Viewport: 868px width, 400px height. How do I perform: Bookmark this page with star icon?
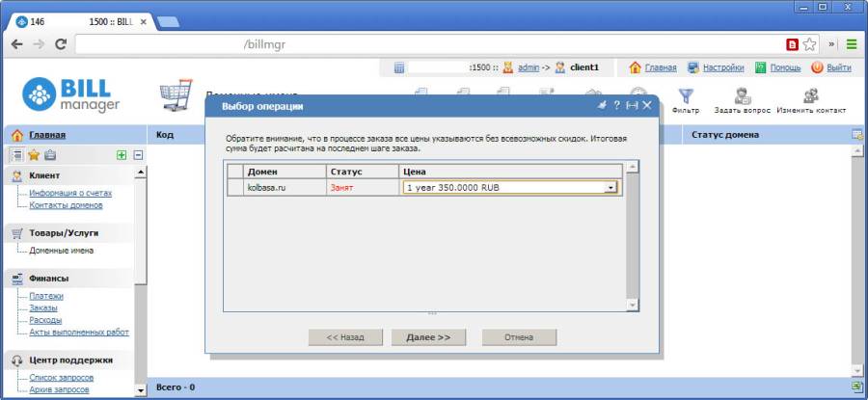click(x=810, y=44)
